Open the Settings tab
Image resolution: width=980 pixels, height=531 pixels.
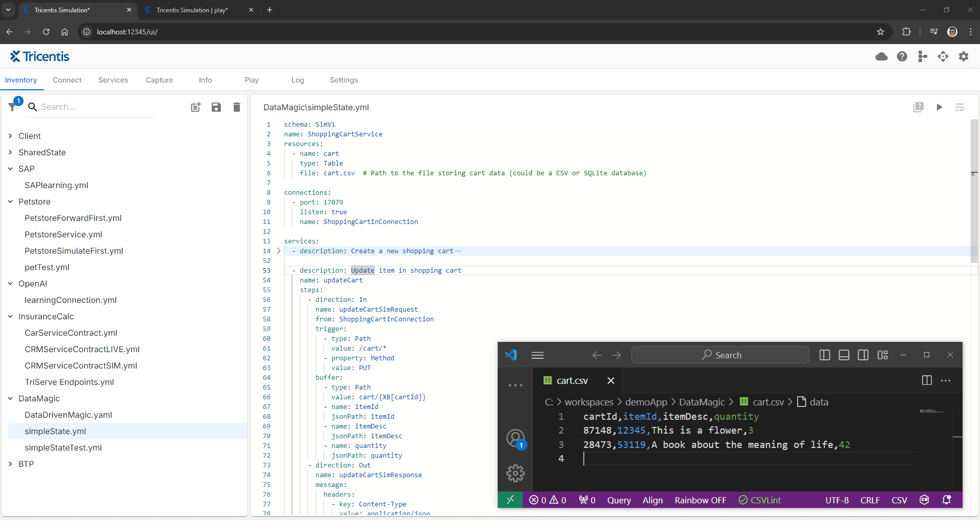tap(343, 80)
